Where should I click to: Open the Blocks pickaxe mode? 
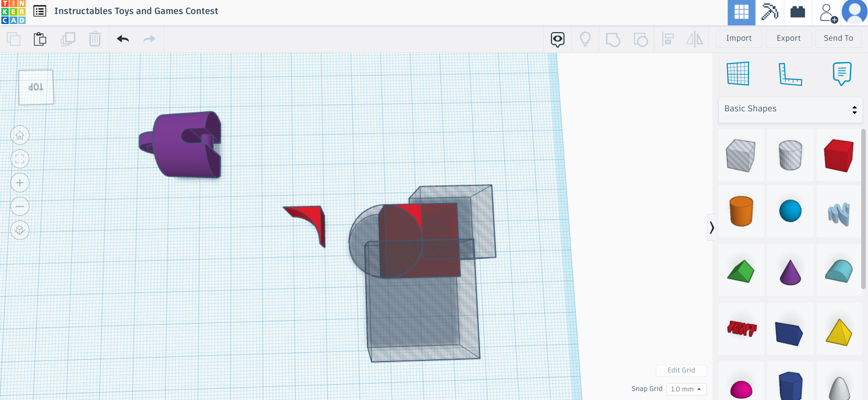[x=769, y=12]
